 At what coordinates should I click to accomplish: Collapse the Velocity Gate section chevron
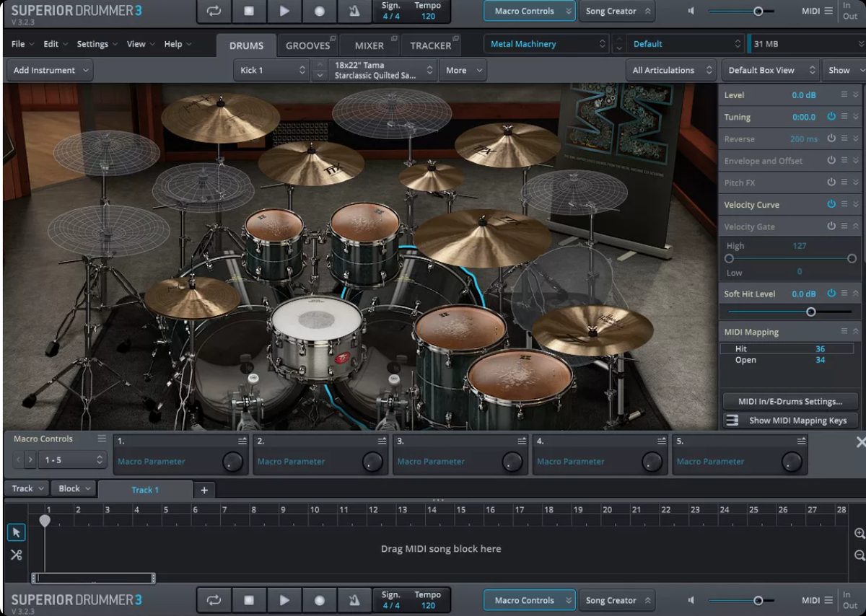[x=857, y=226]
